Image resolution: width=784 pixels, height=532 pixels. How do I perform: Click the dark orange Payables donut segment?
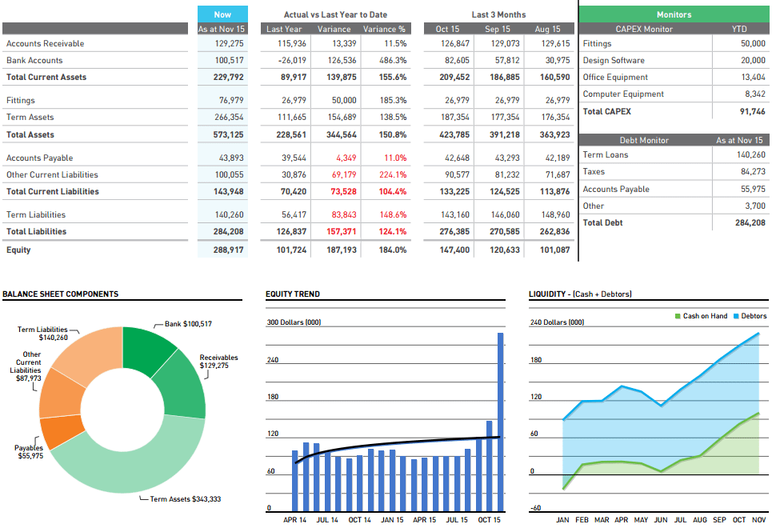pos(61,431)
